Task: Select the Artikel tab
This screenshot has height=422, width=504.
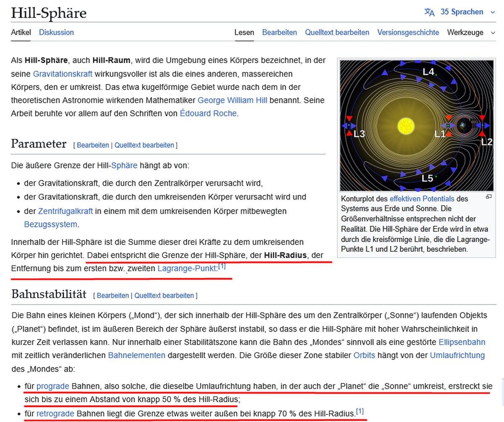Action: click(x=21, y=32)
